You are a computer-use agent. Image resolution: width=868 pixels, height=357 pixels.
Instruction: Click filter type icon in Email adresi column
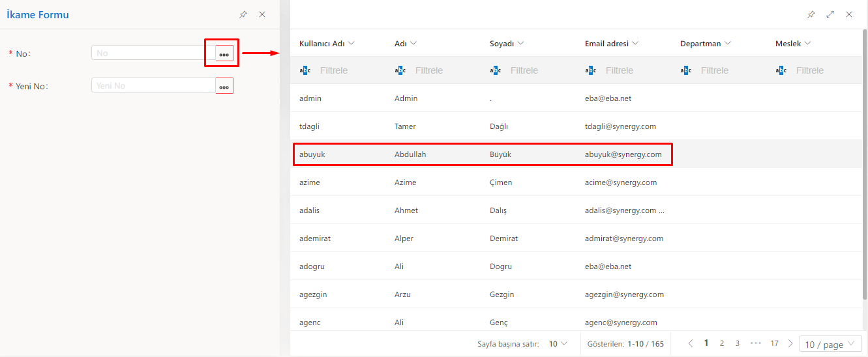pyautogui.click(x=590, y=70)
